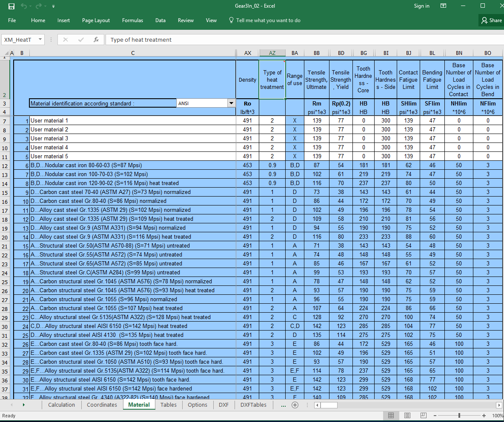Expand the Name Box dropdown arrow
Viewport: 504px width, 422px height.
(40, 40)
